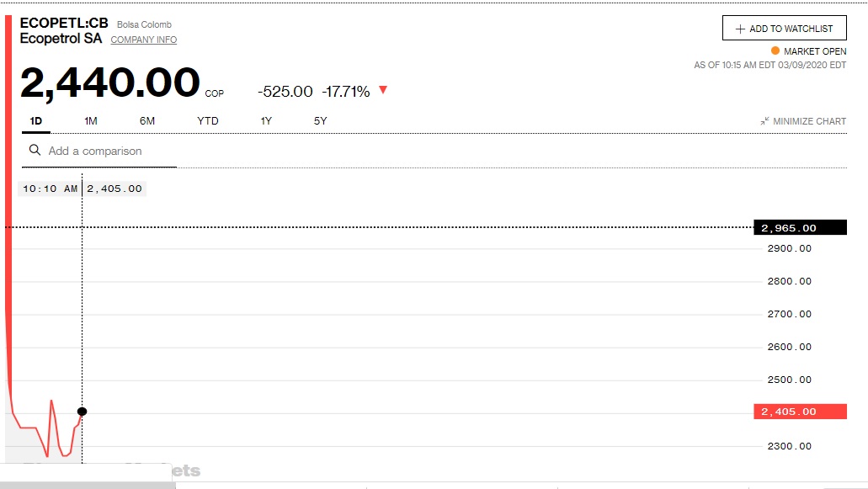Switch to the 1Y chart range
This screenshot has width=868, height=489.
click(266, 121)
